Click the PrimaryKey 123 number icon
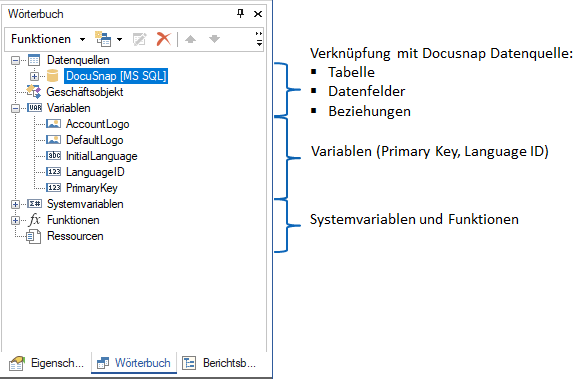The height and width of the screenshot is (379, 581). tap(53, 187)
